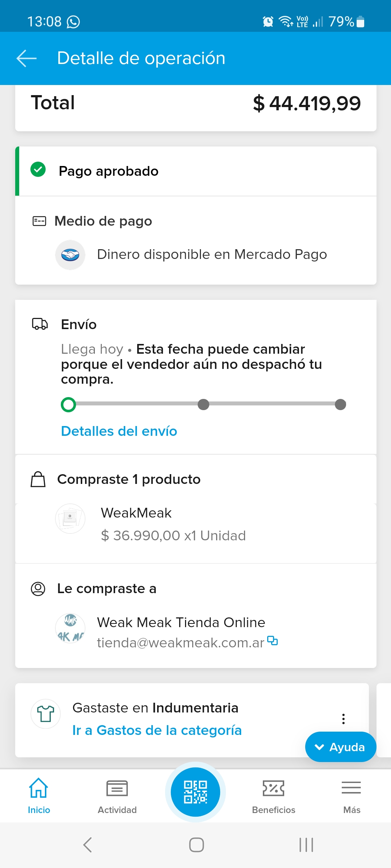This screenshot has height=868, width=391.
Task: Follow Ir a Gastos de la categoría
Action: tap(157, 730)
